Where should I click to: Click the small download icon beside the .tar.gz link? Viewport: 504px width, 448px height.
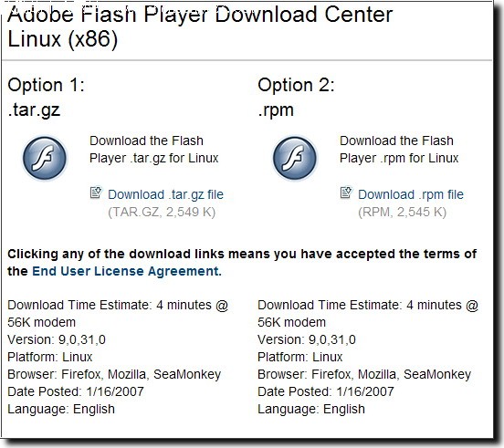[x=96, y=193]
